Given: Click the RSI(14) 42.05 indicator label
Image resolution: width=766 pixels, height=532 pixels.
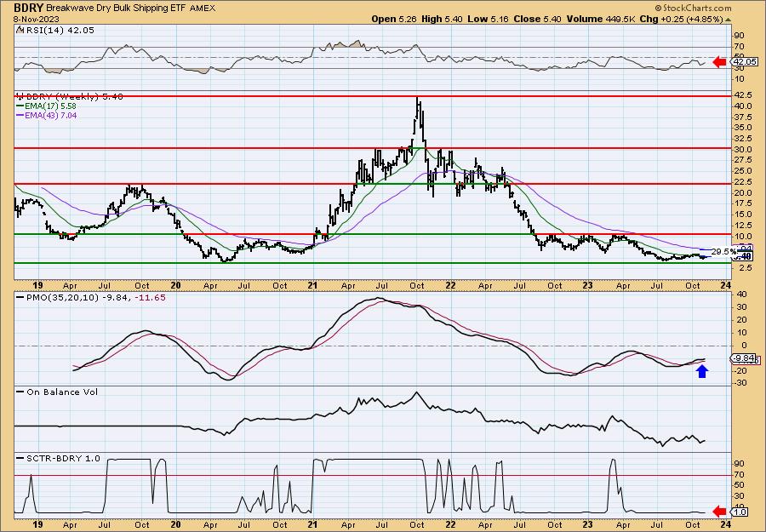Looking at the screenshot, I should (59, 30).
